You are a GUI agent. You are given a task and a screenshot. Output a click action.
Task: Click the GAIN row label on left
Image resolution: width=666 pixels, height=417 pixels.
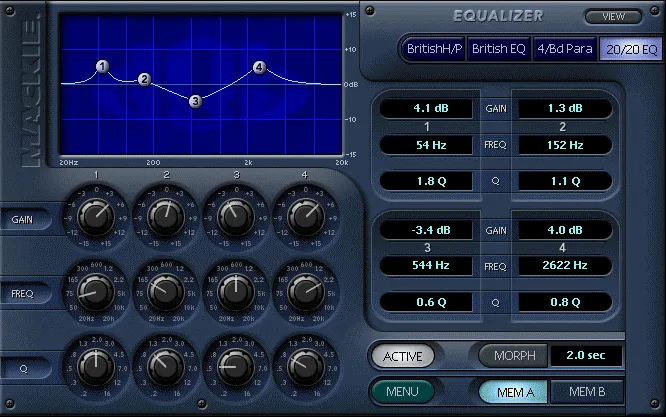click(22, 220)
